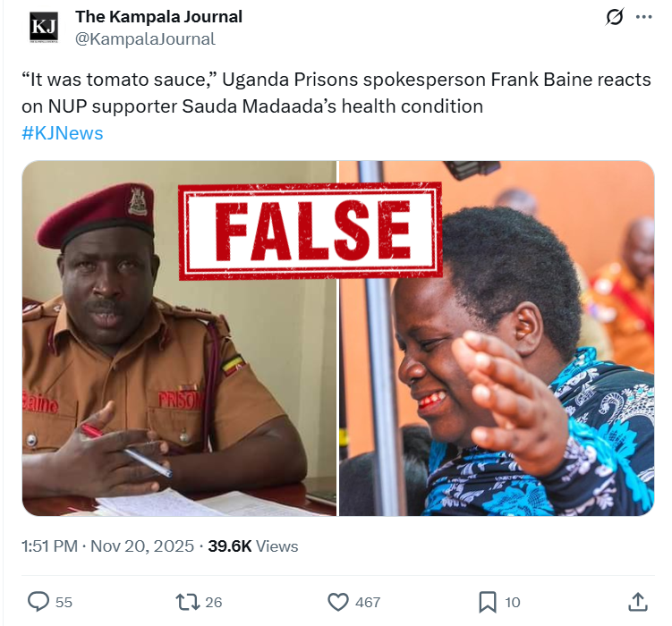The image size is (672, 626).
Task: Click the reply speech bubble icon
Action: tap(38, 602)
